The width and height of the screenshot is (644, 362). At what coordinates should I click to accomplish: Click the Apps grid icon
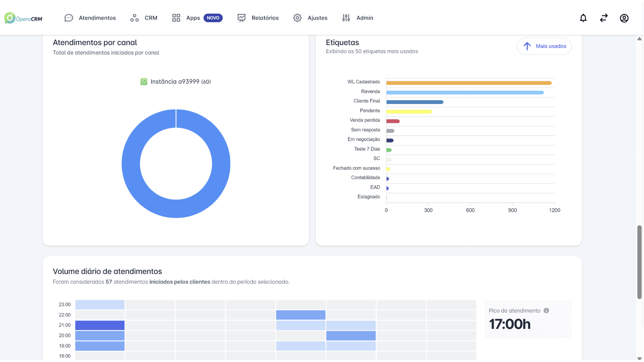tap(176, 18)
